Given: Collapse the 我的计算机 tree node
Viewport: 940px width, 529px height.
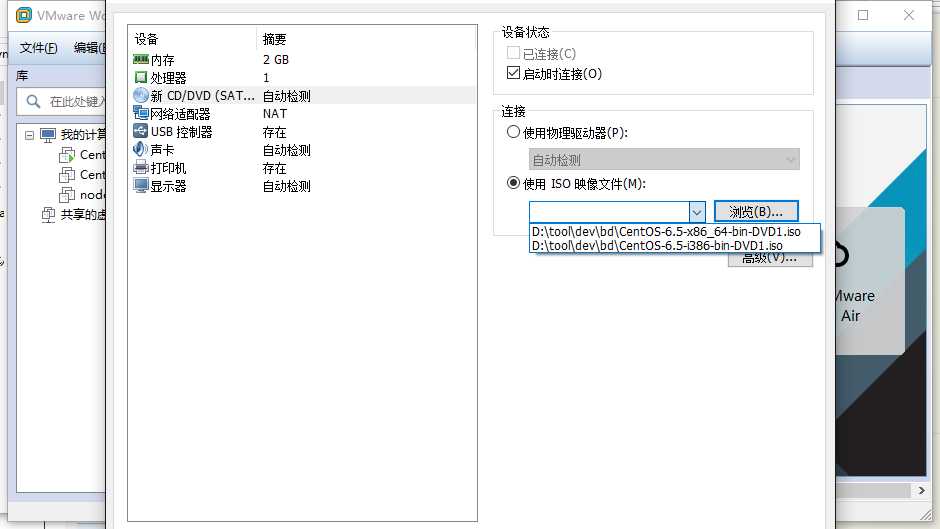Looking at the screenshot, I should pos(29,136).
